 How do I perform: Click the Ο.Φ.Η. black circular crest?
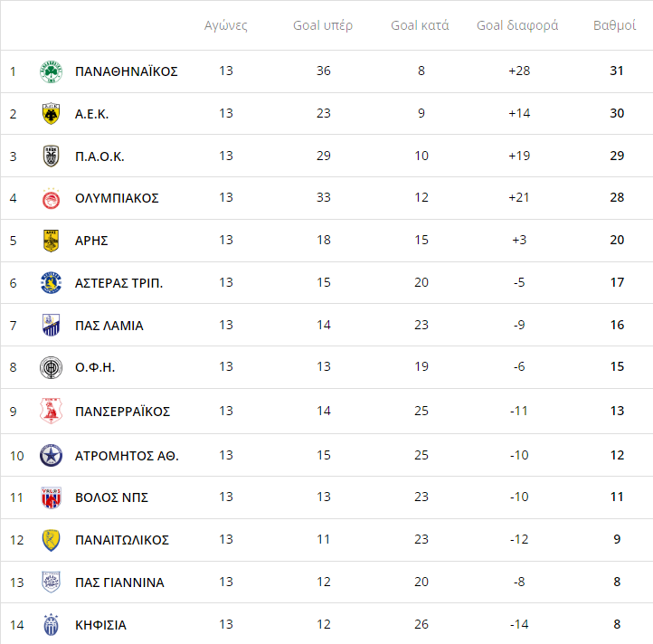(x=51, y=367)
